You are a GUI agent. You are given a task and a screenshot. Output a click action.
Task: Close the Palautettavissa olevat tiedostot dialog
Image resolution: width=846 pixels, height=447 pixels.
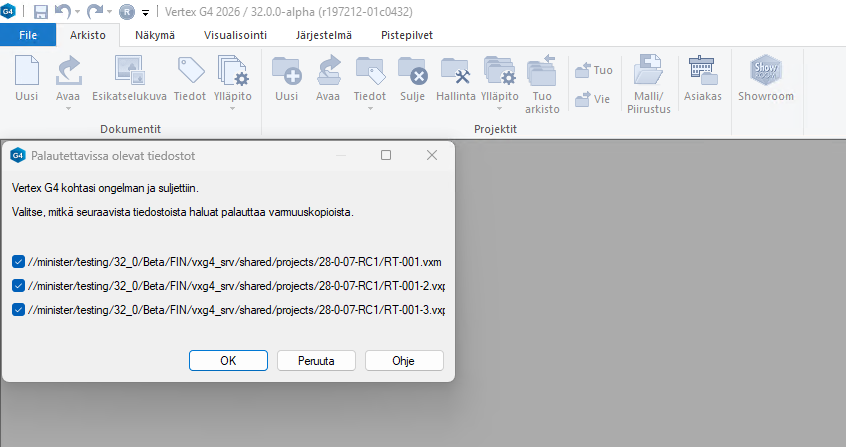432,155
